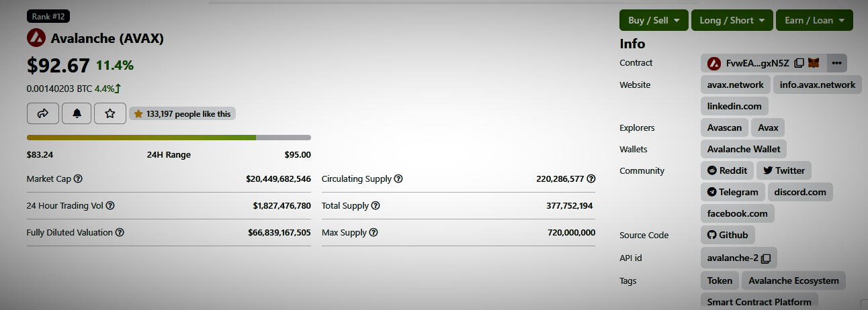Screen dimensions: 868x310
Task: Click the share arrow icon button
Action: point(43,113)
